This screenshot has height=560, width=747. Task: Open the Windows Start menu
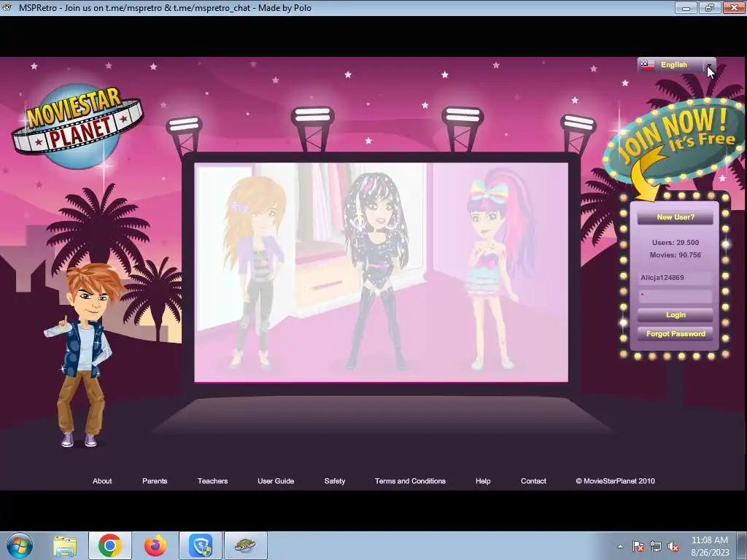[20, 545]
